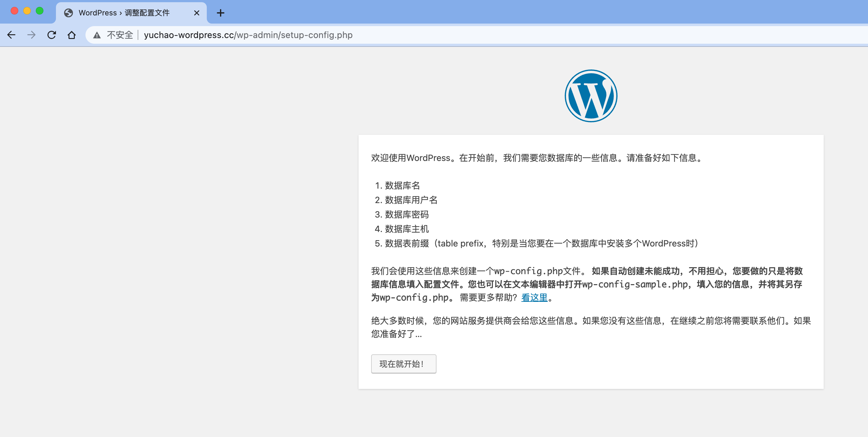Click the browser forward arrow
The image size is (868, 437).
(x=31, y=35)
